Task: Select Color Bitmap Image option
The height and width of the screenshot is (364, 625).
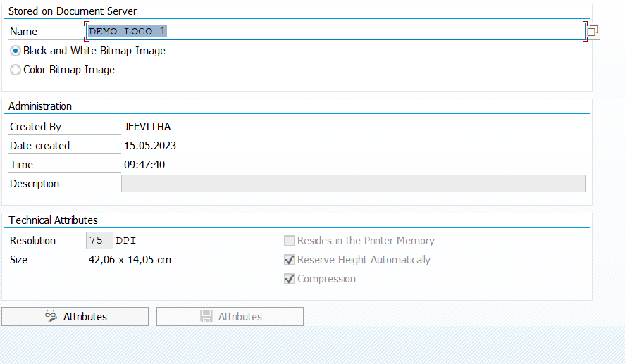Action: click(16, 70)
